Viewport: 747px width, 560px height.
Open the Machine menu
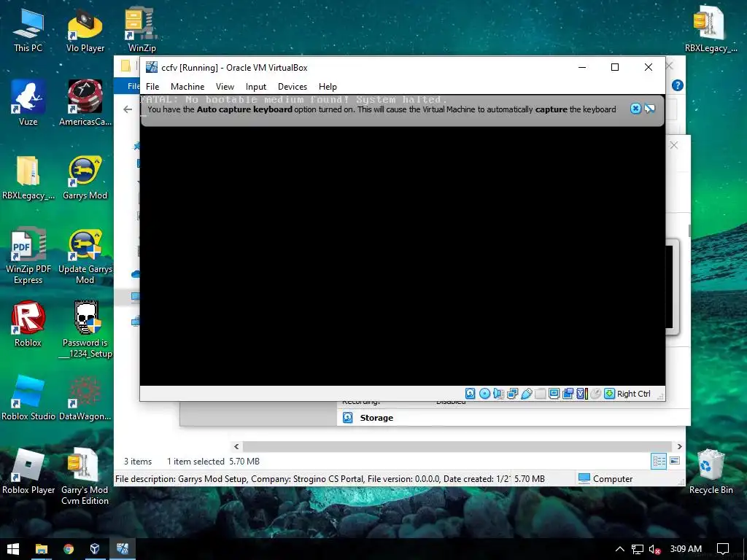click(187, 87)
